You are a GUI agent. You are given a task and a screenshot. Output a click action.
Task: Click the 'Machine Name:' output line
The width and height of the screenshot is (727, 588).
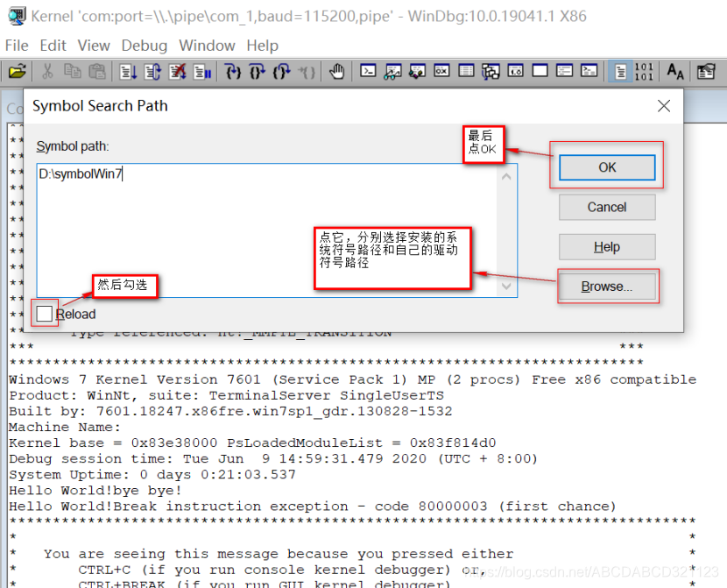65,427
